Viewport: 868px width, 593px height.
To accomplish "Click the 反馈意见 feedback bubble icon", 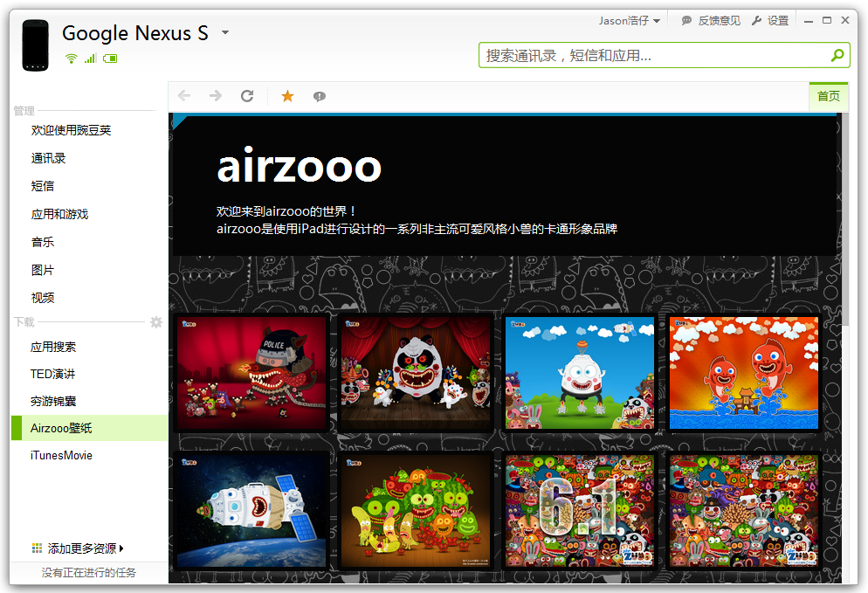I will [x=686, y=20].
